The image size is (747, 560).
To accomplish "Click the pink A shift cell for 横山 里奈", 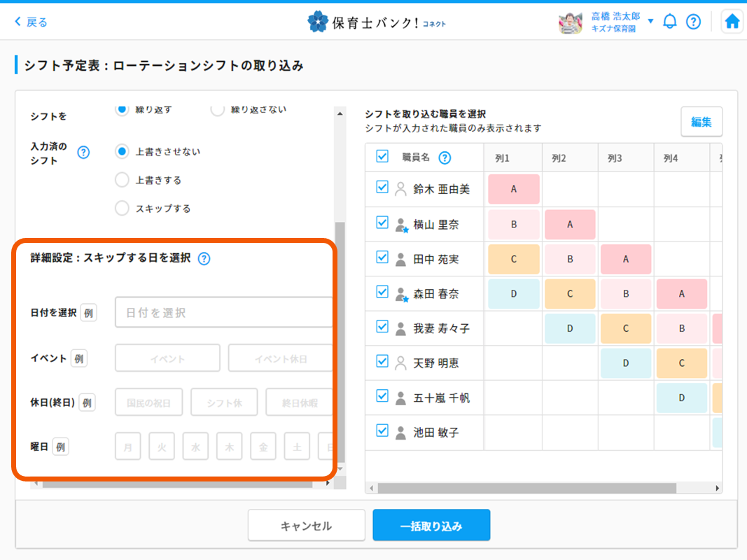I will 570,225.
